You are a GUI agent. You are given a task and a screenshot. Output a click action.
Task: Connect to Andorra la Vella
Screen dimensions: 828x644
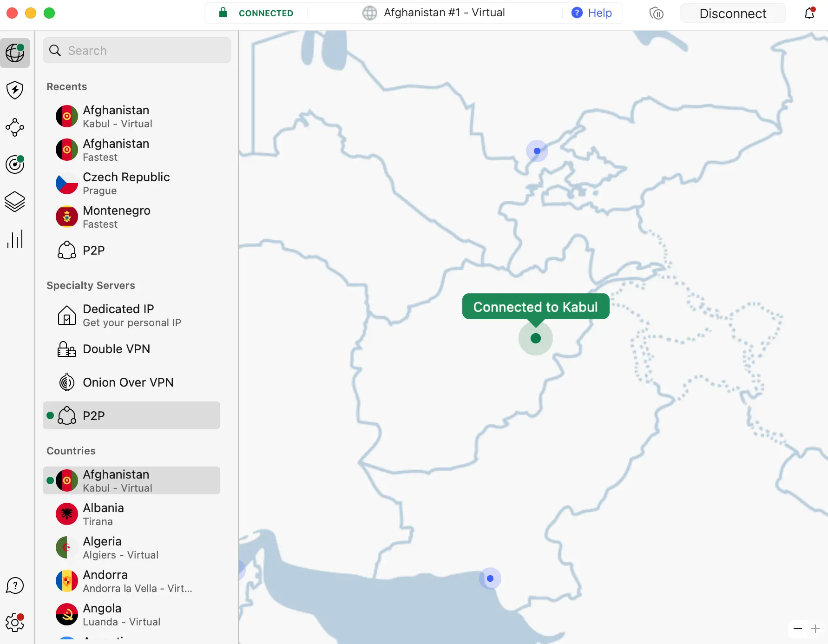point(131,581)
